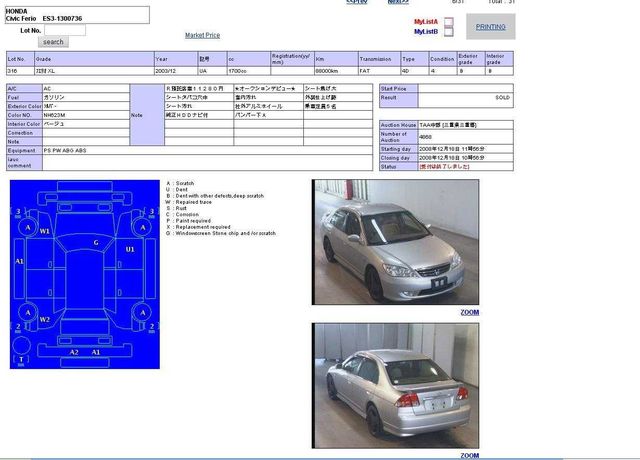Focus the Lot No. input field

[x=65, y=30]
